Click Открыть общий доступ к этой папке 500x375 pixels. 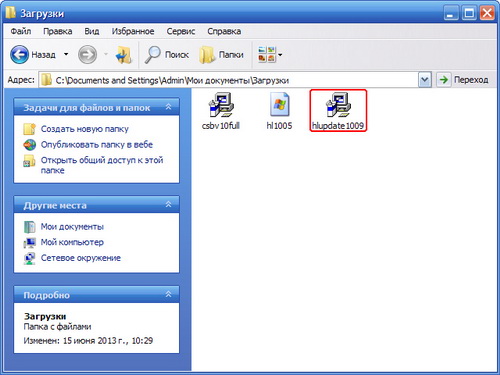[102, 165]
